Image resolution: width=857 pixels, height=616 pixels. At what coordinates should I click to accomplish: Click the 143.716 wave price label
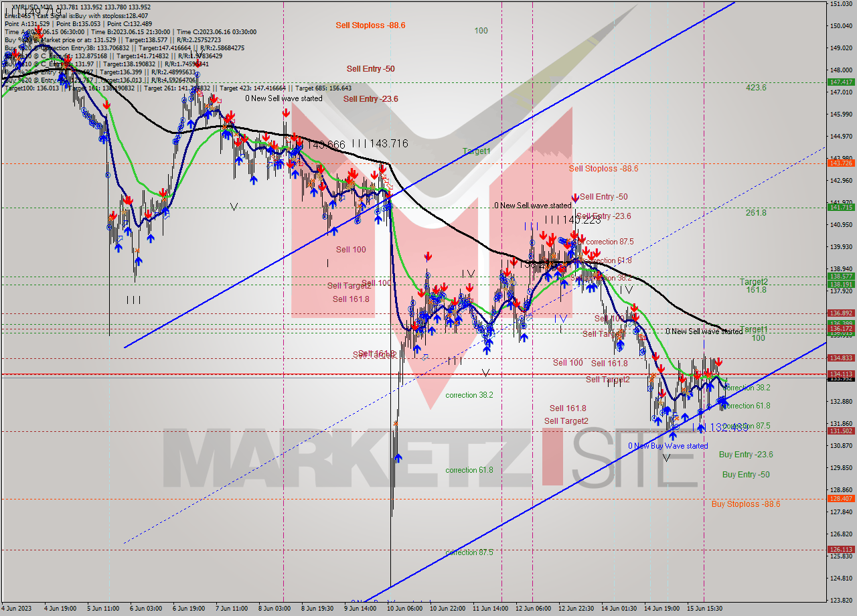coord(388,144)
